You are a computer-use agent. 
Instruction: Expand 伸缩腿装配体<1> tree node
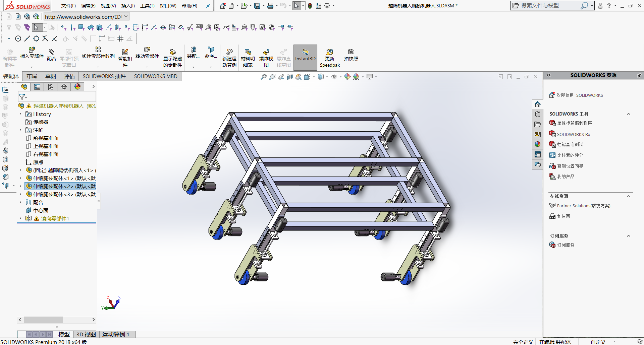point(20,179)
